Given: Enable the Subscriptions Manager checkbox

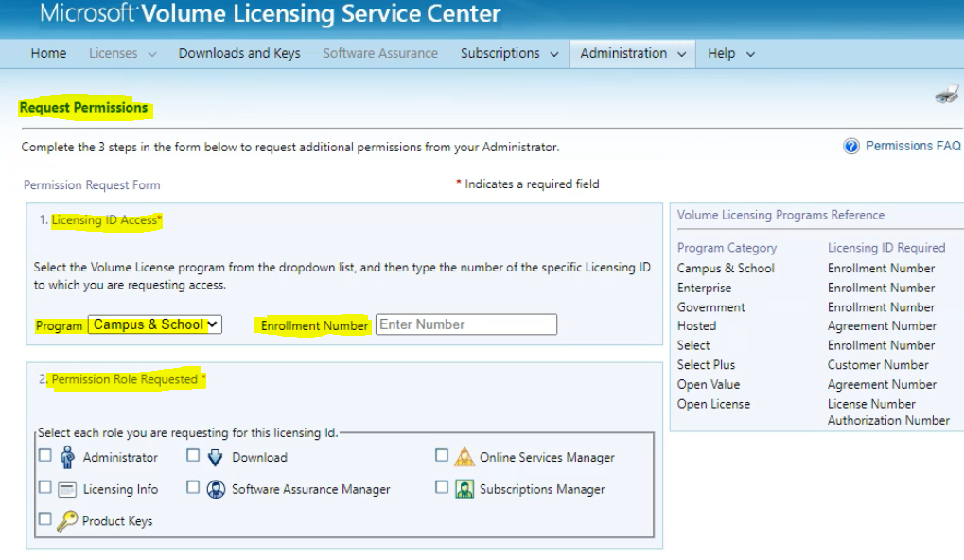Looking at the screenshot, I should [442, 487].
